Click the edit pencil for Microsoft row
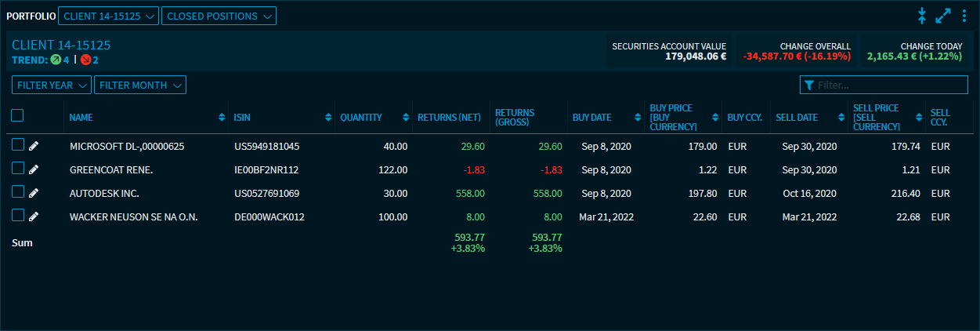Screen dimensions: 980x331 [34, 146]
